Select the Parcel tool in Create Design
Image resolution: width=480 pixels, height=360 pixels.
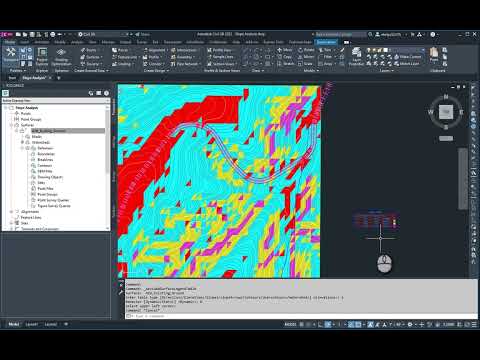(x=120, y=50)
